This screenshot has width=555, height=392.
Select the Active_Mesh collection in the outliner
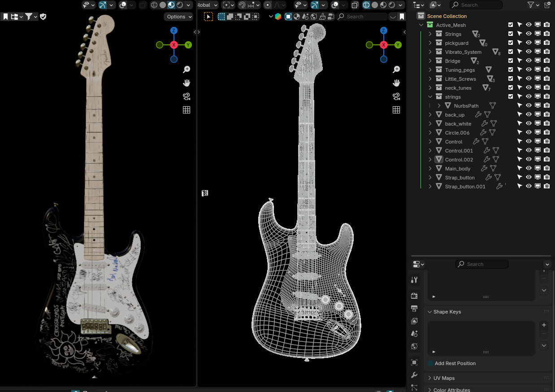click(451, 25)
